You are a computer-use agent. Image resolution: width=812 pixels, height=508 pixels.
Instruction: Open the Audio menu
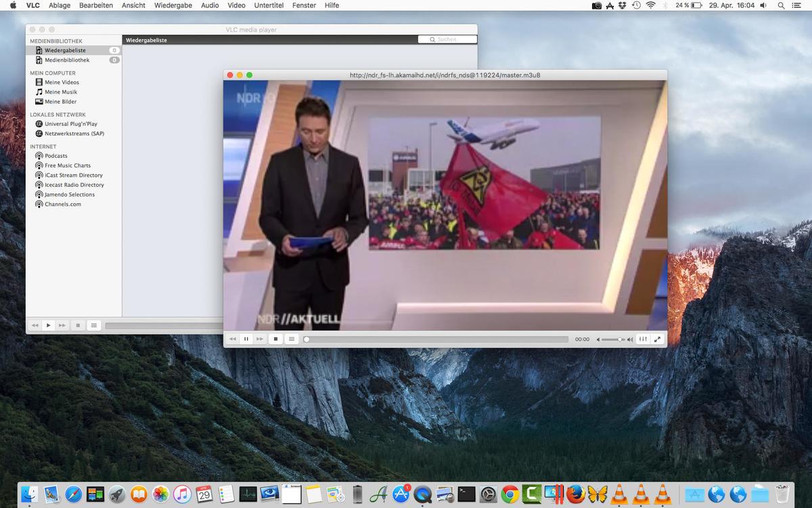(210, 5)
